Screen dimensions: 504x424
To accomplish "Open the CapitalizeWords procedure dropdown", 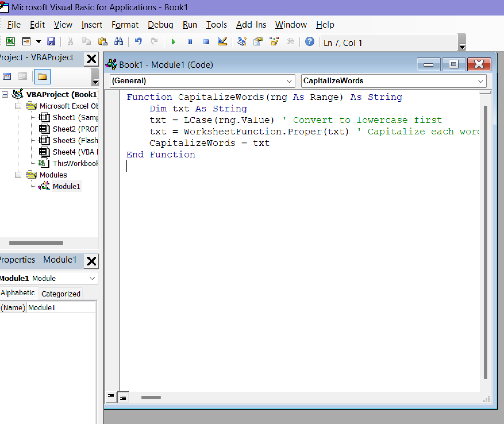I will (480, 81).
